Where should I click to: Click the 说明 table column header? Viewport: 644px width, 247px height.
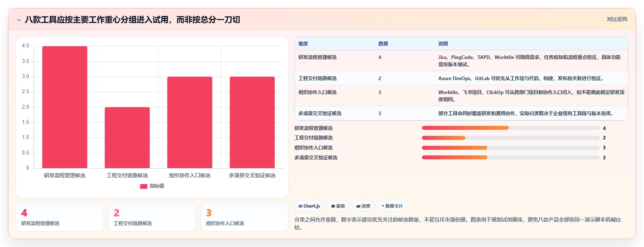point(443,44)
